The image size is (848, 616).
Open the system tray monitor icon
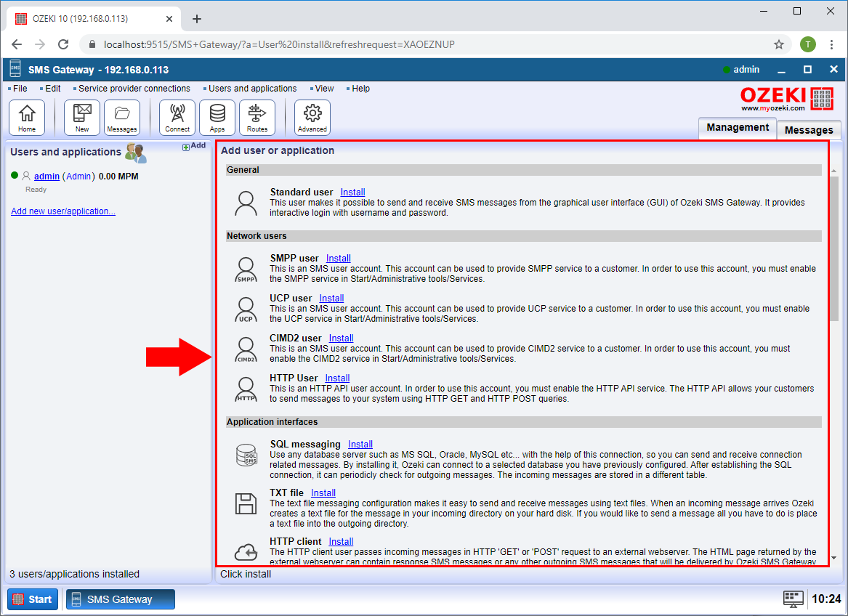pyautogui.click(x=794, y=599)
